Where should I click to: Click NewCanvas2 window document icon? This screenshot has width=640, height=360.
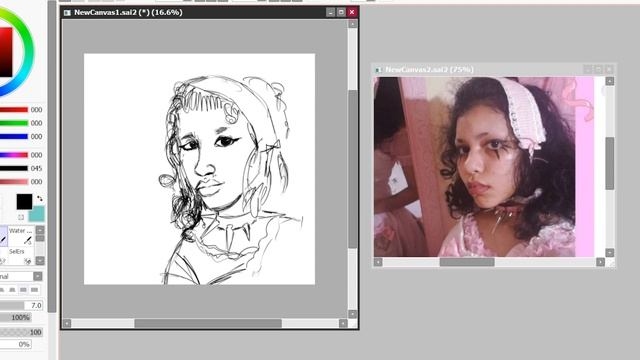378,70
